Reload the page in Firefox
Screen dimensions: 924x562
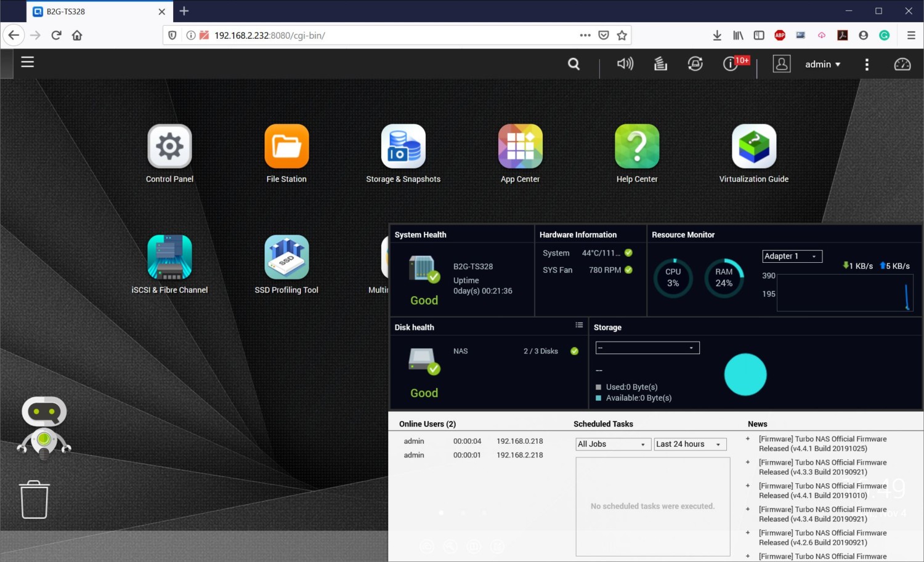pos(56,35)
